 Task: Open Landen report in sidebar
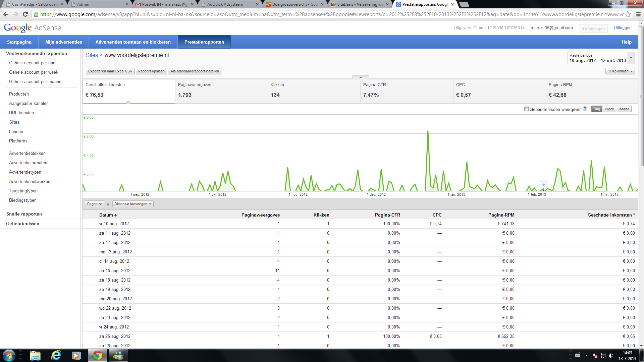(16, 131)
